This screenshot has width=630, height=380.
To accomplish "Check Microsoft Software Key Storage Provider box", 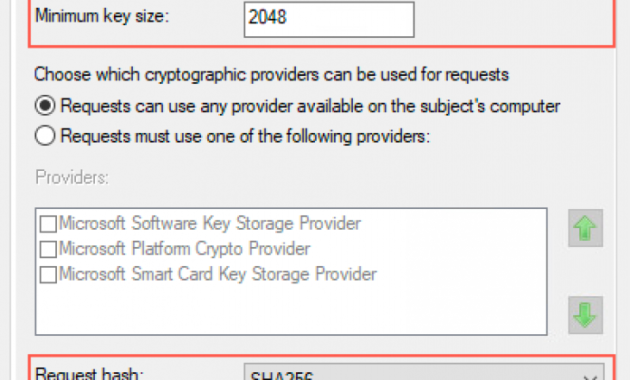I will (x=48, y=224).
